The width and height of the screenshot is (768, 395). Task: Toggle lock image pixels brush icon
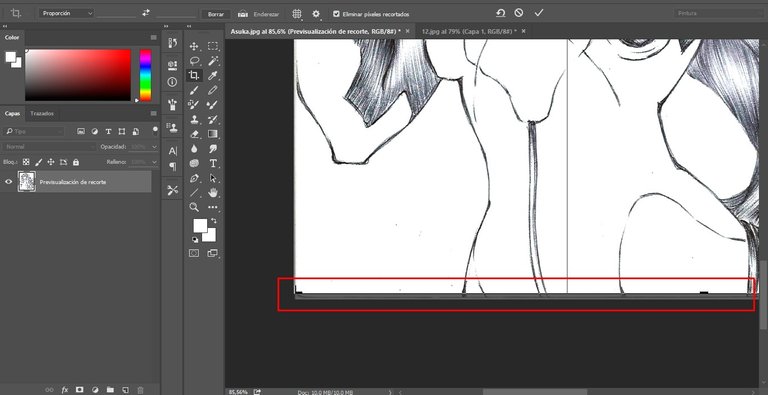pyautogui.click(x=39, y=162)
